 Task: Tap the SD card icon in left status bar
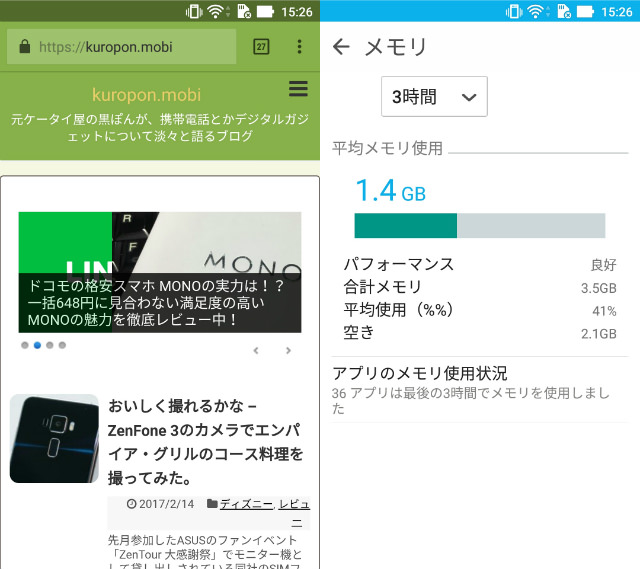[x=244, y=11]
